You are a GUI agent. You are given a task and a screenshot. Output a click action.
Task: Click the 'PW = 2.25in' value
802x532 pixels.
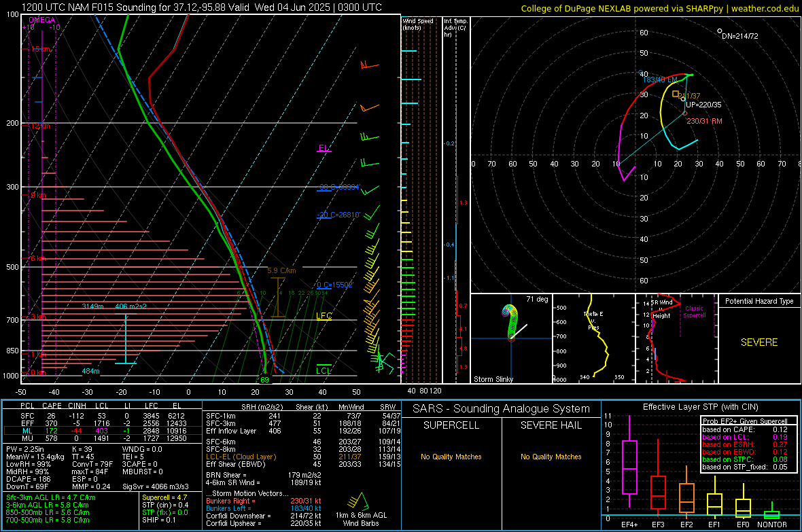[x=25, y=449]
